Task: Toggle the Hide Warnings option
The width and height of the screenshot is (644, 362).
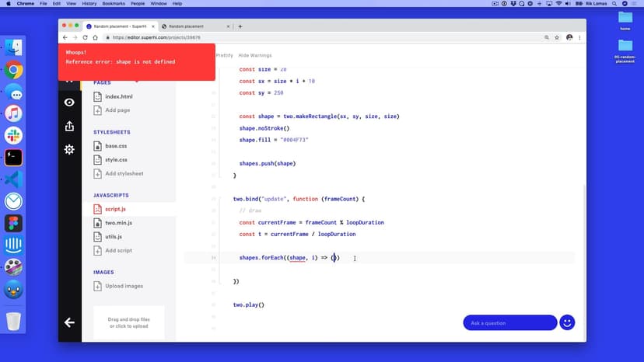Action: (254, 56)
